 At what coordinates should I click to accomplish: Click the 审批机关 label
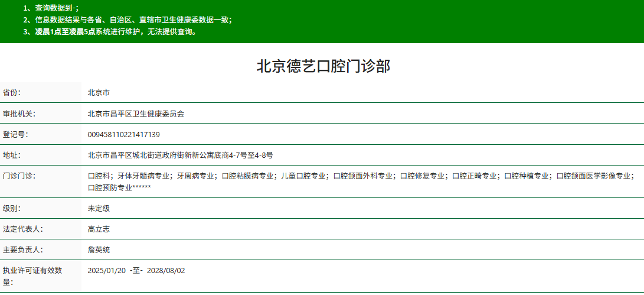(19, 114)
